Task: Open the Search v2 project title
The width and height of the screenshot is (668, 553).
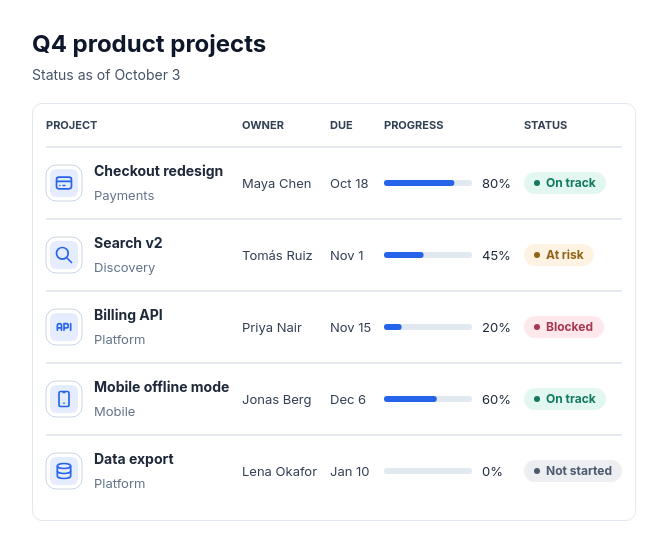Action: click(128, 243)
